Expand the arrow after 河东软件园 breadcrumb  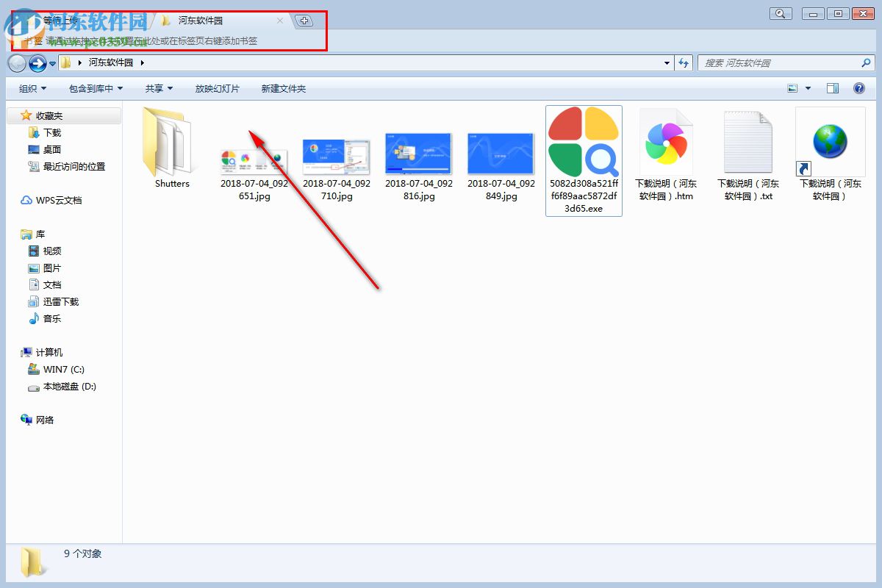click(x=142, y=63)
